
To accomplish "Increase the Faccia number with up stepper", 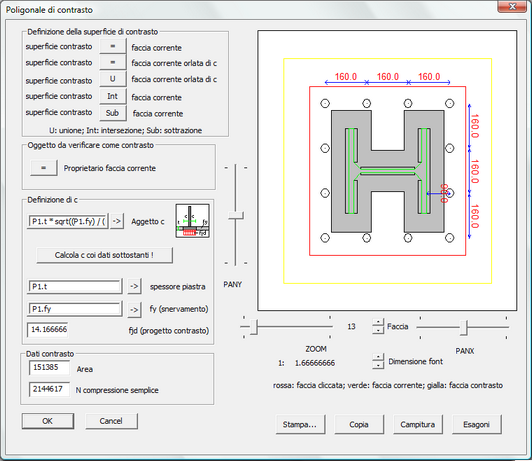I will click(x=378, y=322).
